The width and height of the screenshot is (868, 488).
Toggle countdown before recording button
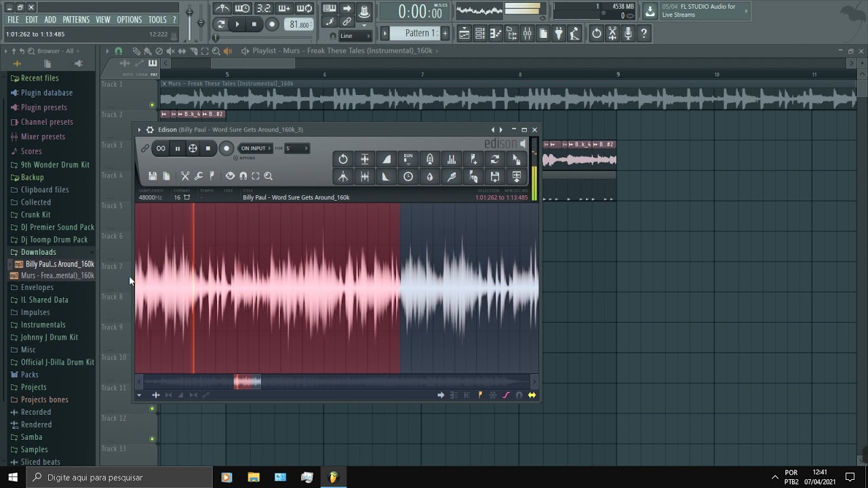tap(264, 7)
